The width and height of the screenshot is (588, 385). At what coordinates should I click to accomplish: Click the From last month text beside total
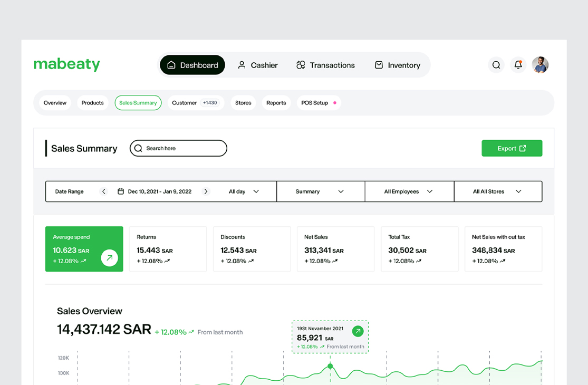220,332
